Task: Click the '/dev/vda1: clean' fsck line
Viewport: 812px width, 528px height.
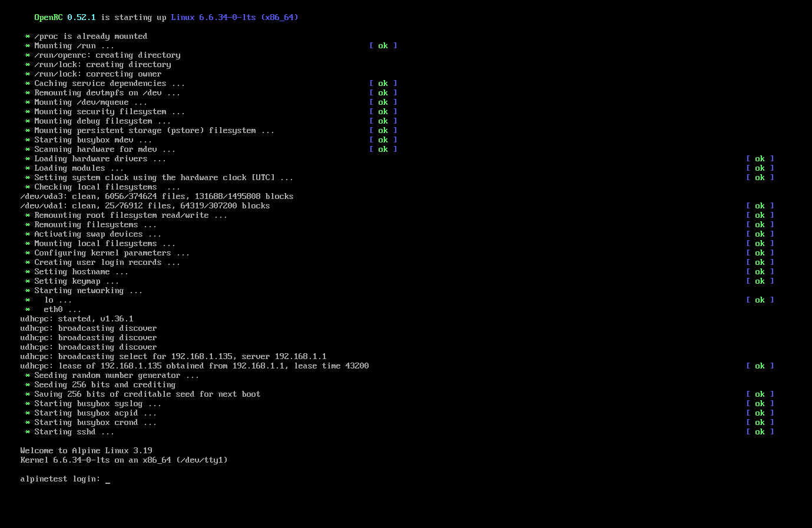Action: click(145, 206)
